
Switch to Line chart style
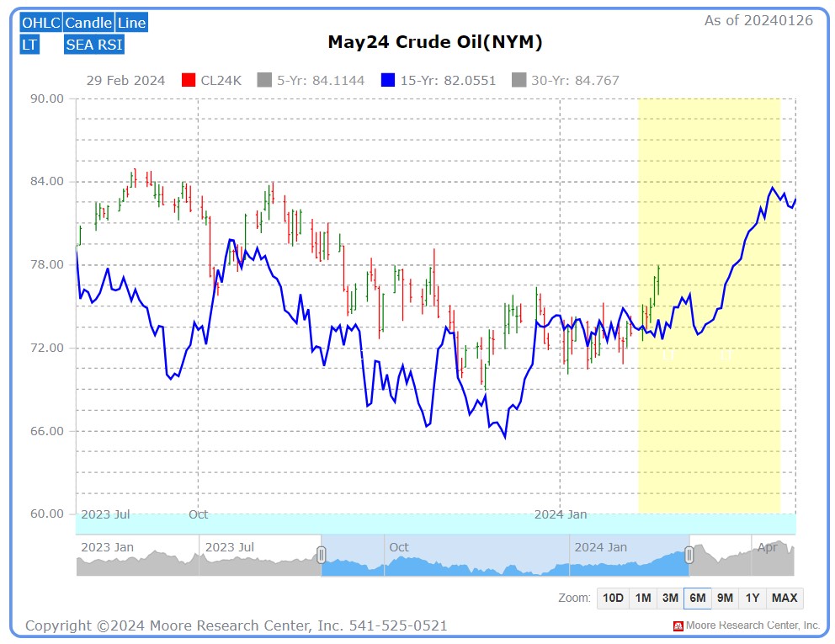pyautogui.click(x=130, y=23)
